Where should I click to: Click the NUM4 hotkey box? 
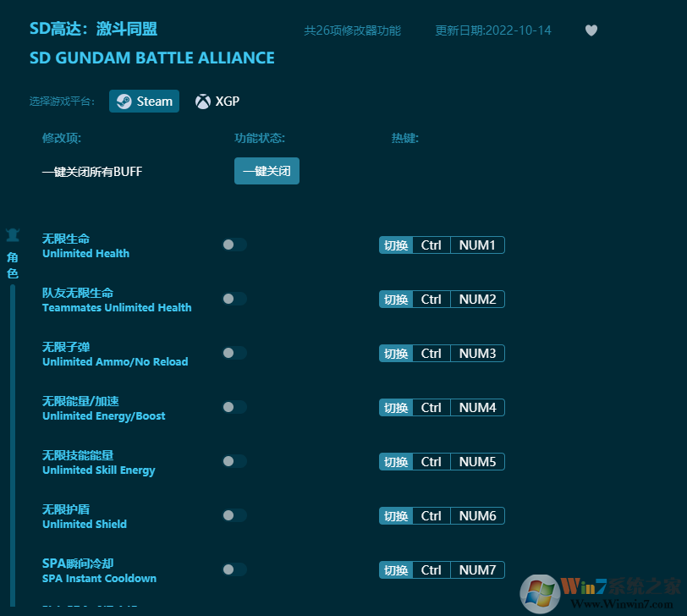[477, 408]
